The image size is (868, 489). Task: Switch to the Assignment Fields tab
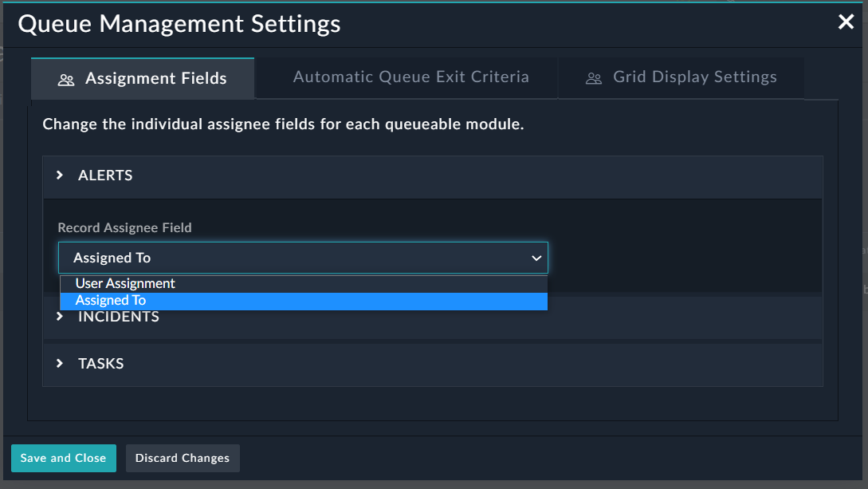point(155,78)
